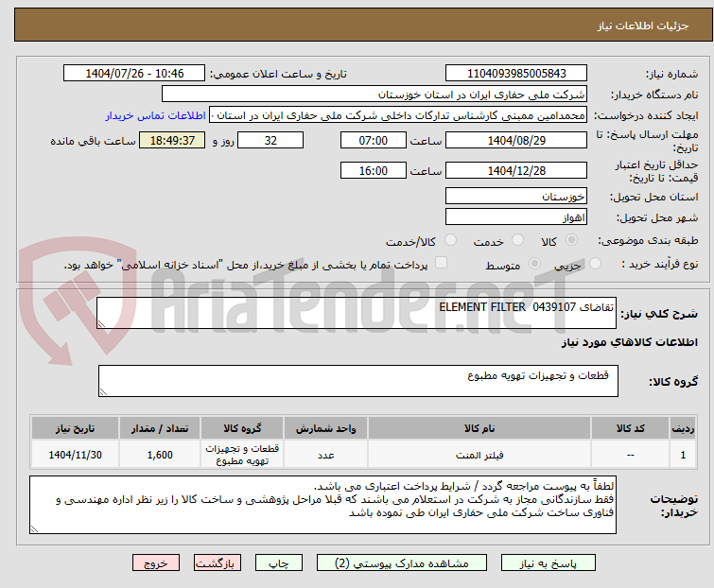Screen dimensions: 714x588
Task: Click the چاپ print button
Action: (279, 563)
